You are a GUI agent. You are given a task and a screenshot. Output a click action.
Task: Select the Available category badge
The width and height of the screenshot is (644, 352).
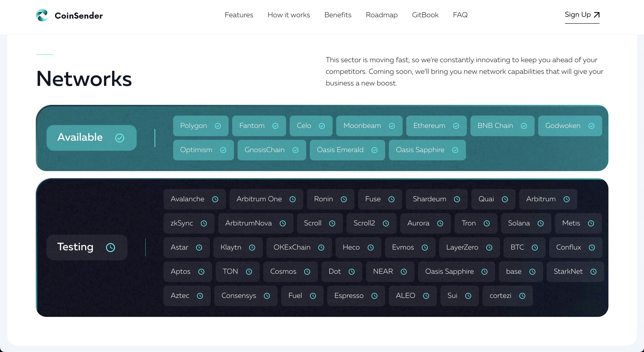(91, 138)
